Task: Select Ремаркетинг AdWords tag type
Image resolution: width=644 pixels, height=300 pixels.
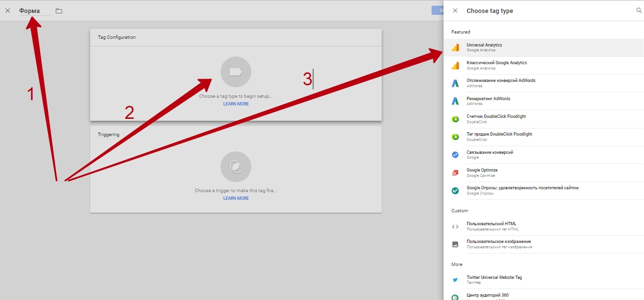Action: [x=544, y=101]
